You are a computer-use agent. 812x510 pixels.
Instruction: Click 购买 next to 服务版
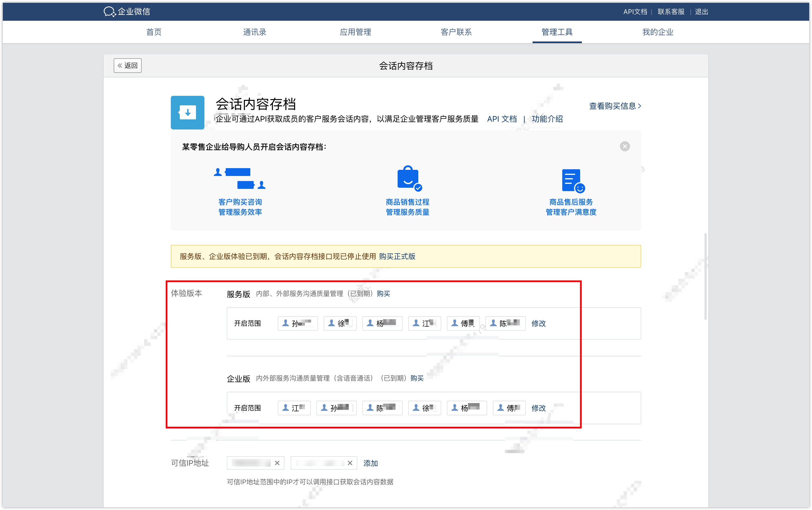pyautogui.click(x=383, y=293)
